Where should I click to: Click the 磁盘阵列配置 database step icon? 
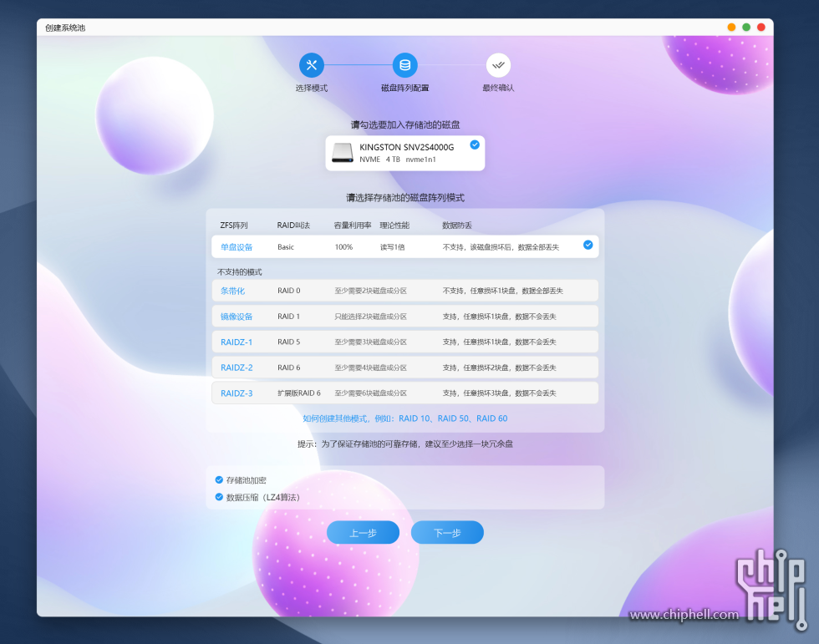[404, 65]
